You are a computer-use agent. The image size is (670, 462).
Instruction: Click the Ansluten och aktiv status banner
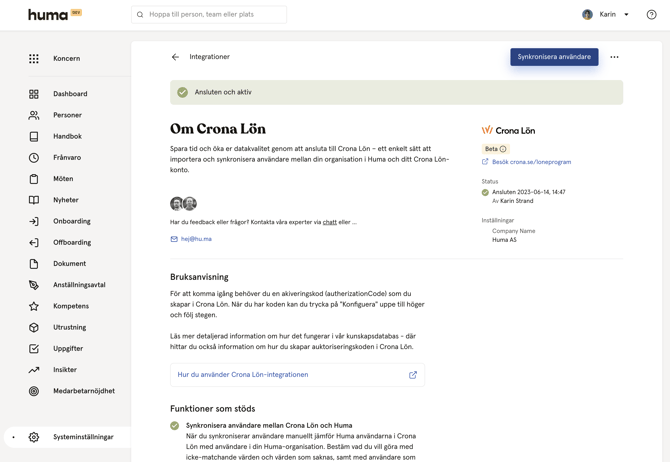coord(396,92)
